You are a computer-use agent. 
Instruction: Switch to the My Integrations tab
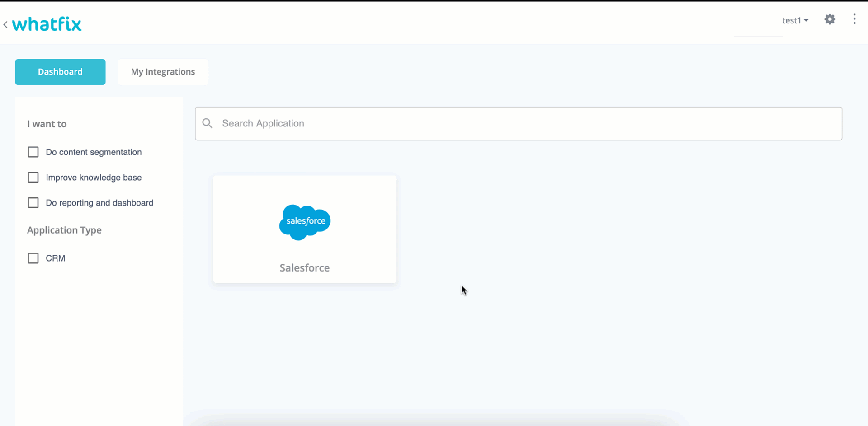[163, 72]
